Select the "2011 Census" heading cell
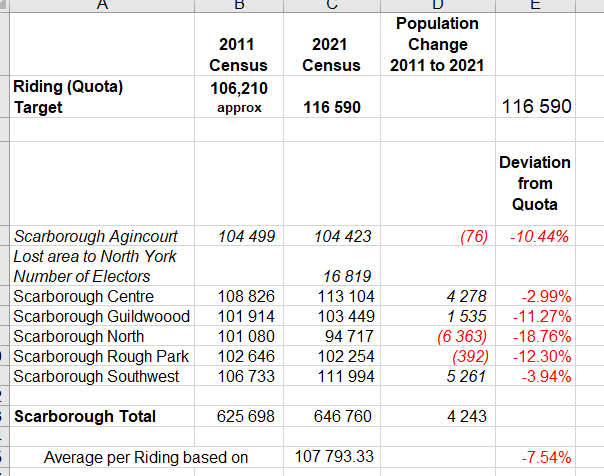The image size is (604, 476). (x=236, y=55)
